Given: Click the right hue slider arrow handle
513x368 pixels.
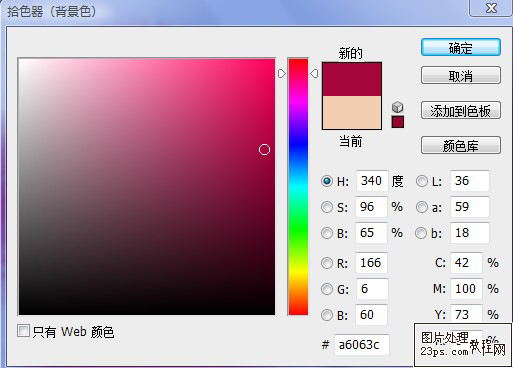Looking at the screenshot, I should coord(314,73).
